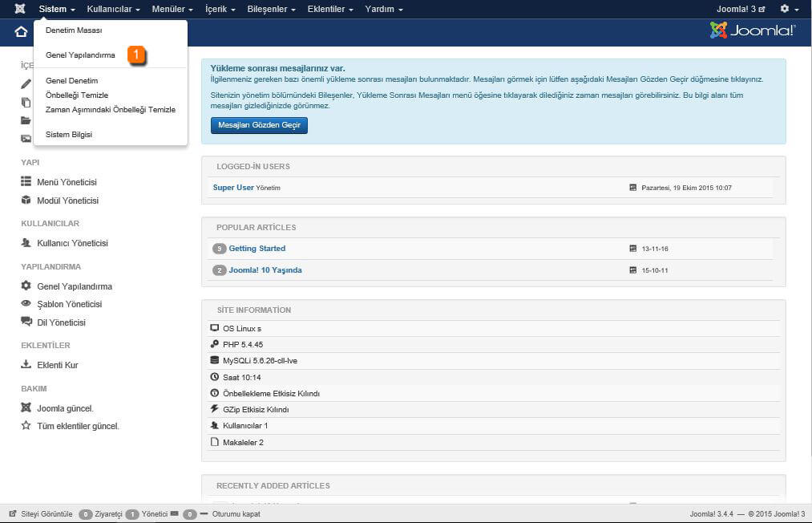
Task: Click the Modül Yöneticisi cube icon
Action: click(x=26, y=201)
